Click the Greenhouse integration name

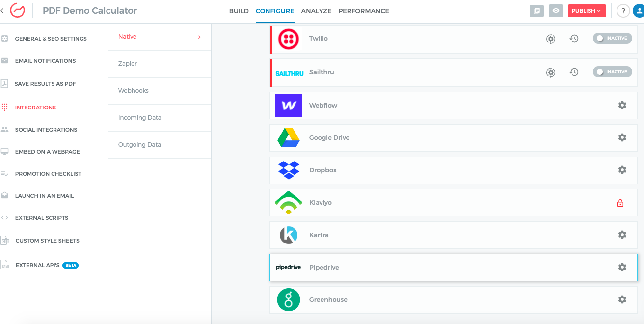point(328,300)
